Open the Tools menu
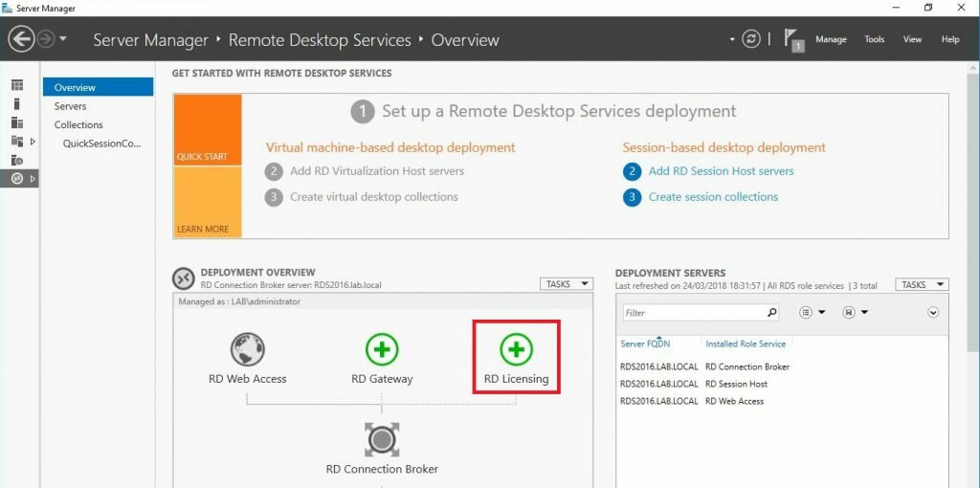This screenshot has width=980, height=488. pyautogui.click(x=875, y=39)
